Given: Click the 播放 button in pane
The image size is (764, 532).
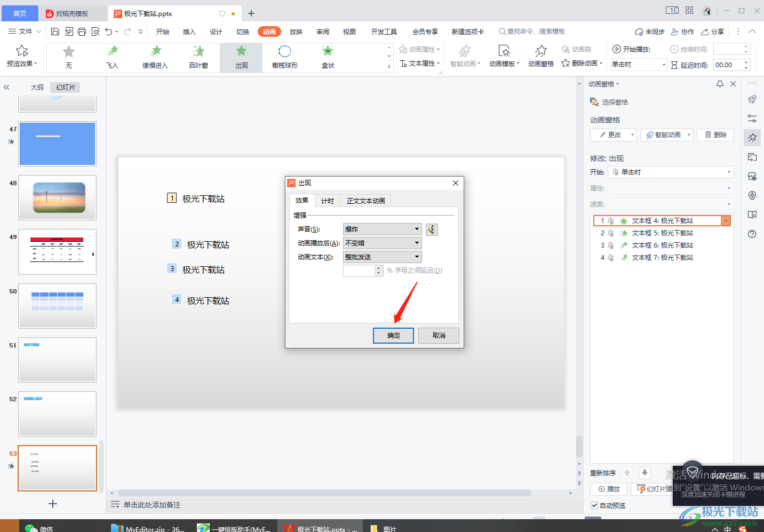Looking at the screenshot, I should (609, 489).
